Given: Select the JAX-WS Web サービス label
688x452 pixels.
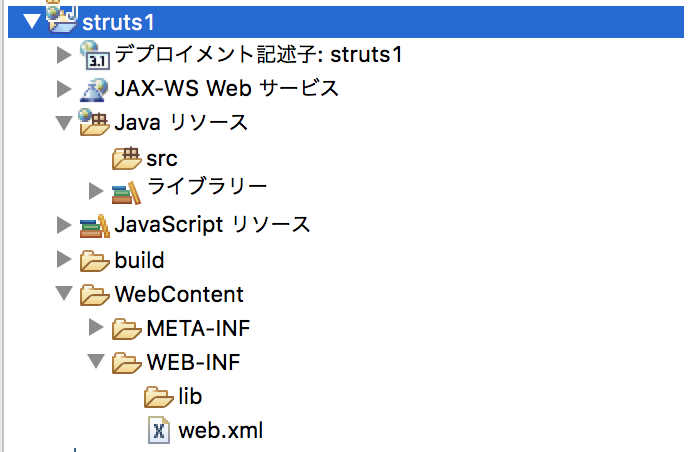Looking at the screenshot, I should pos(226,88).
